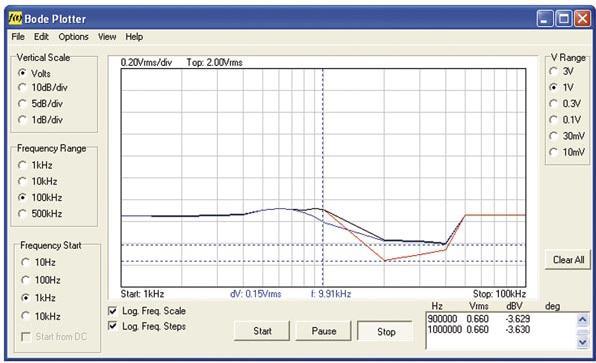Viewport: 596px width, 363px height.
Task: Click the Pause button
Action: coord(323,331)
